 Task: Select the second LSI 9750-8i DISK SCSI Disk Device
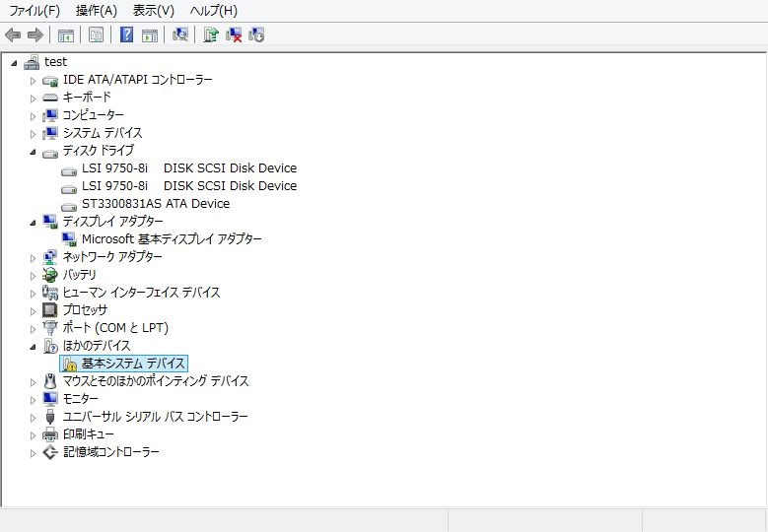click(x=189, y=186)
